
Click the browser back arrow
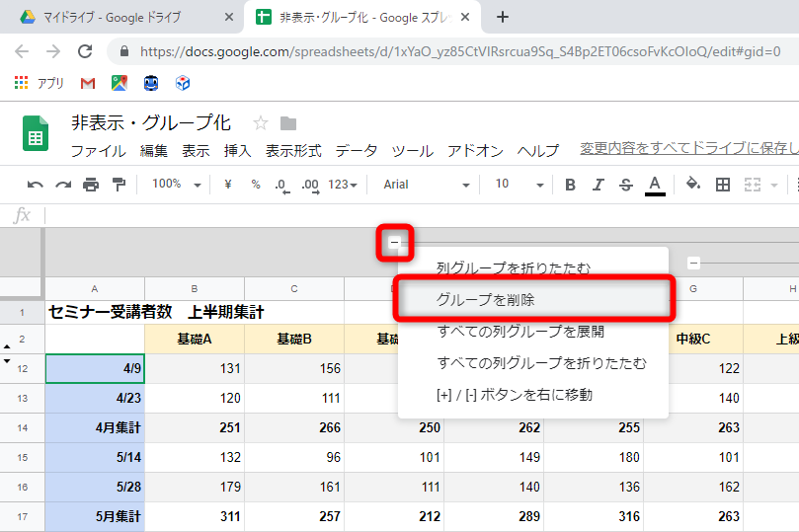click(22, 51)
